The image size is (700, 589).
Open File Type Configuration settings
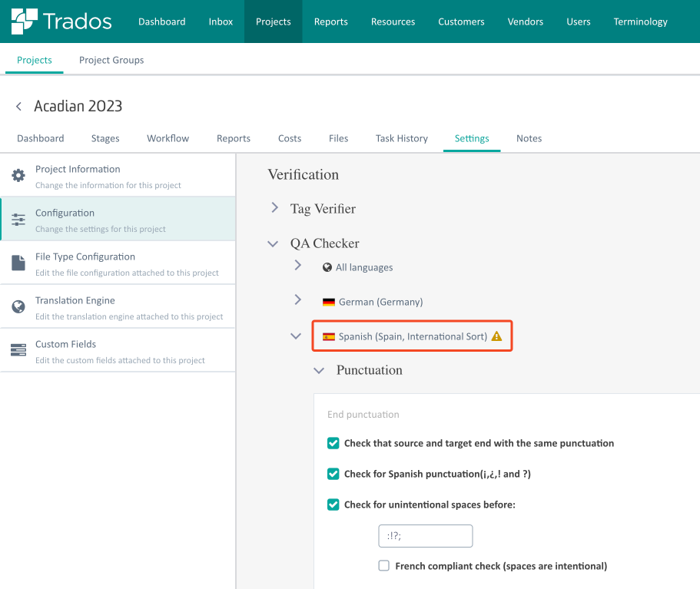[118, 263]
